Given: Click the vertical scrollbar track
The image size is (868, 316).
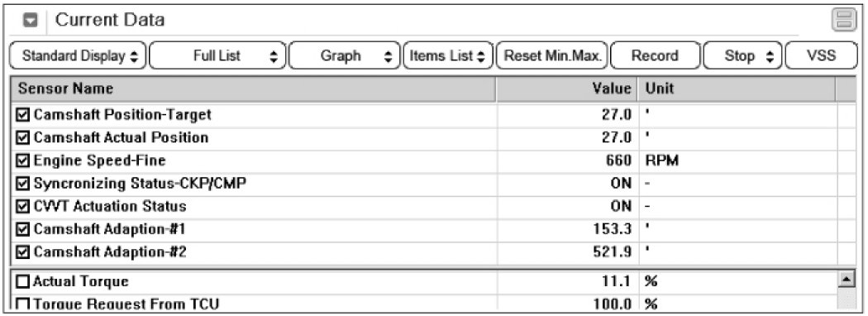Looking at the screenshot, I should [x=846, y=299].
